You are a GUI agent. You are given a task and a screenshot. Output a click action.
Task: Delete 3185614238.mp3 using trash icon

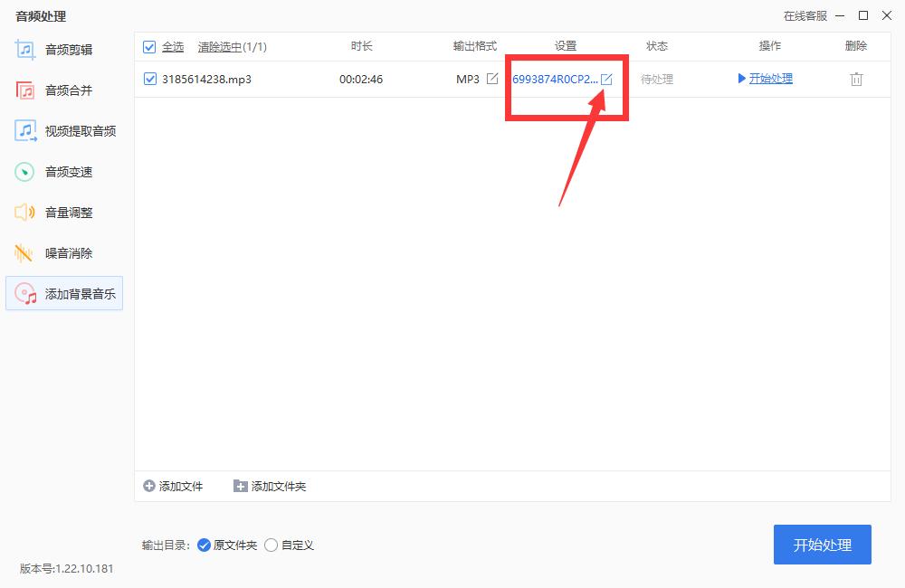855,79
